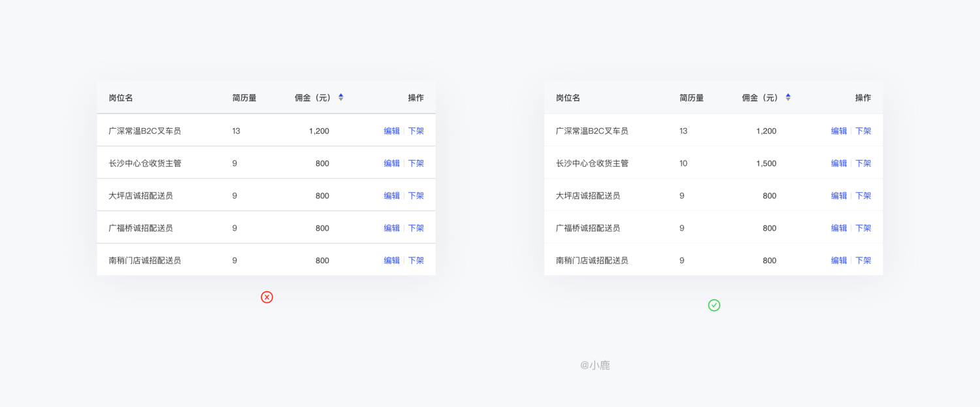Click 简历量 header in the red-X table
980x407 pixels.
tap(244, 97)
